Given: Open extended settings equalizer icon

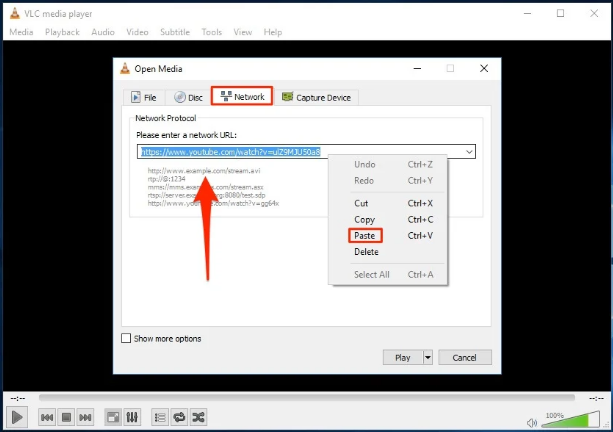Looking at the screenshot, I should [132, 418].
